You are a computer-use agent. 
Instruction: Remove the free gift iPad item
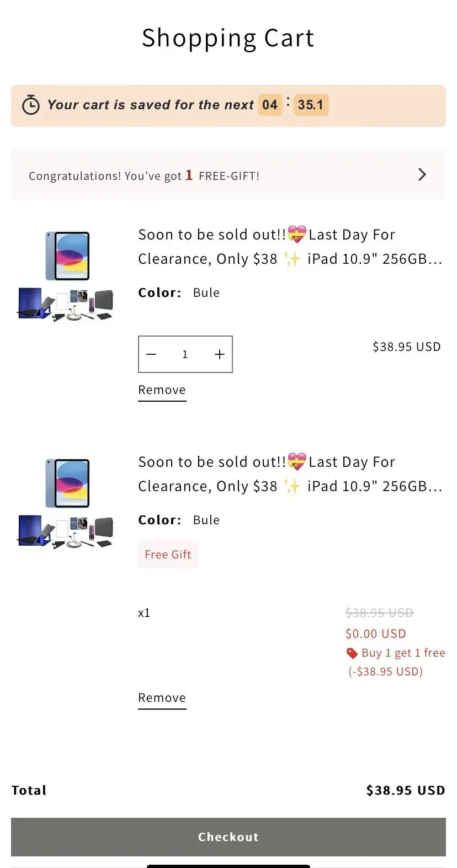[x=162, y=699]
